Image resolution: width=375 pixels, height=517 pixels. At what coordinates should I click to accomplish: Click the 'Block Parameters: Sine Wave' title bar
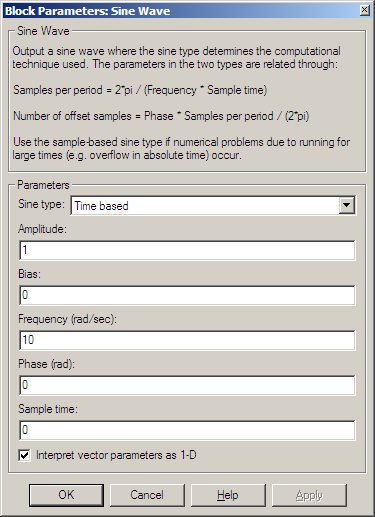tap(182, 11)
